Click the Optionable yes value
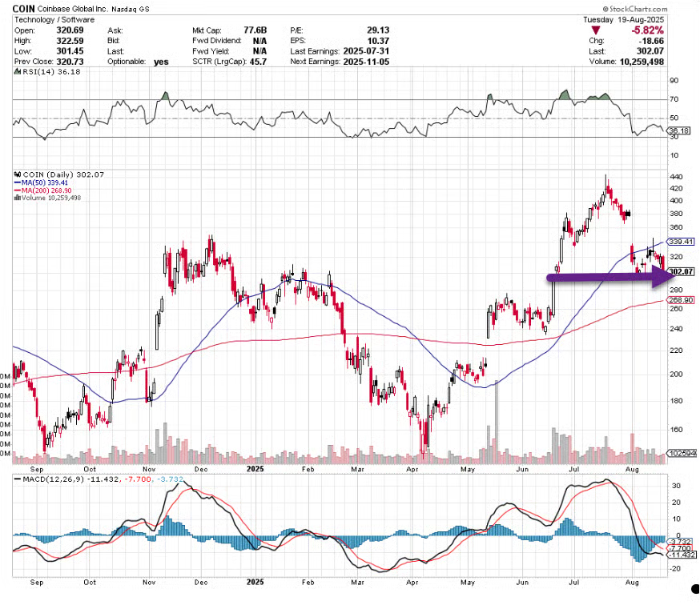Screen dimensions: 700x605 click(x=161, y=62)
